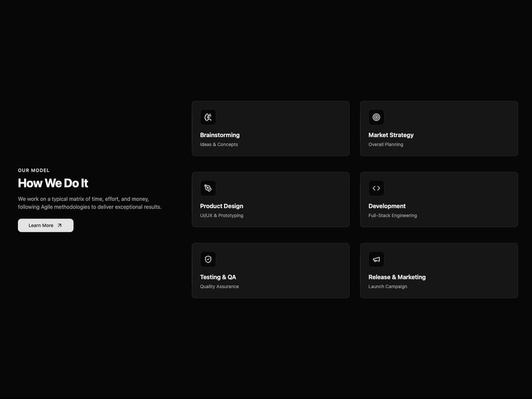Click the Learn More button
Viewport: 532px width, 399px height.
45,225
